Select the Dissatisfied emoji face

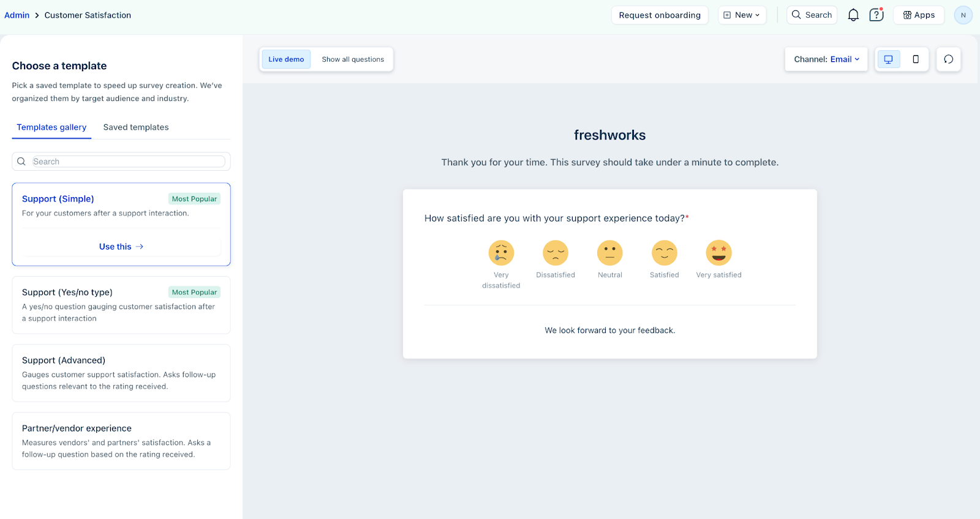tap(556, 253)
